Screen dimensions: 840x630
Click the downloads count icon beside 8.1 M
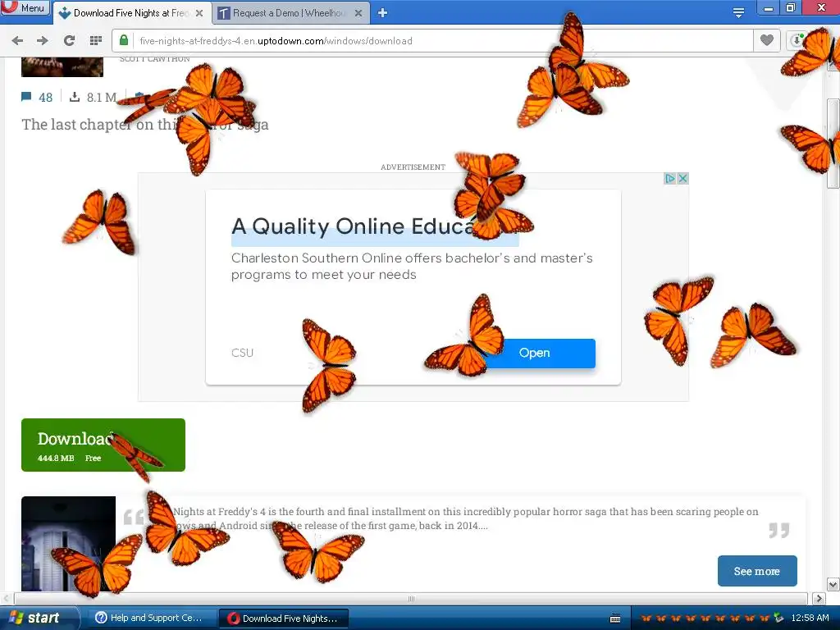click(x=75, y=97)
